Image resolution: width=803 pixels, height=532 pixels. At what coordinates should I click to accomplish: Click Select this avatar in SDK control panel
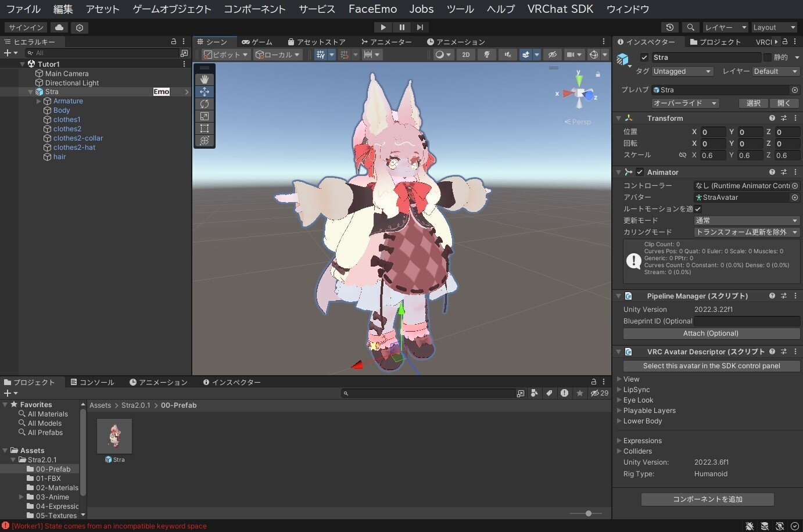[711, 366]
